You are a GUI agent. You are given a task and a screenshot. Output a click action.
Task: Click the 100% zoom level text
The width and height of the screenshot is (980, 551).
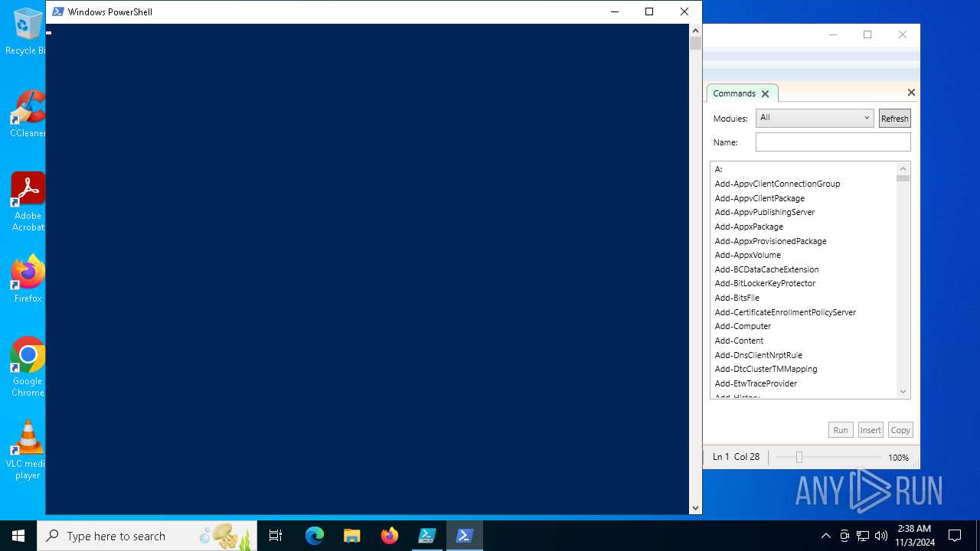click(898, 458)
